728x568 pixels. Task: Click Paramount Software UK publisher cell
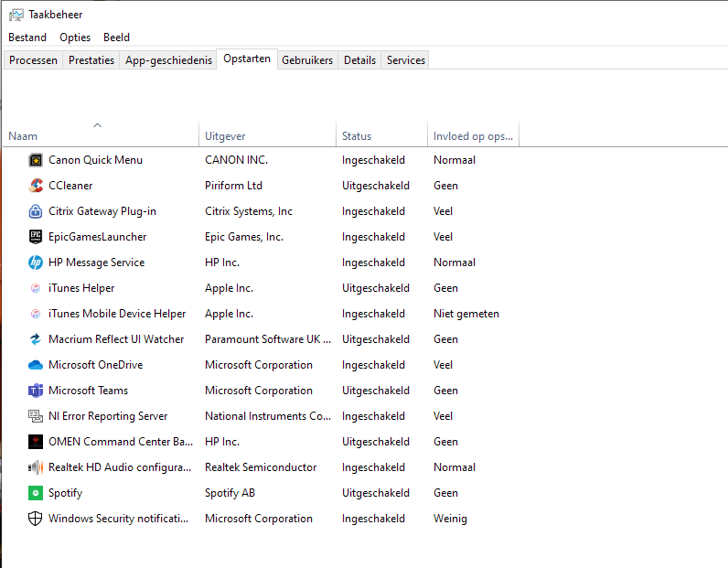pyautogui.click(x=268, y=339)
